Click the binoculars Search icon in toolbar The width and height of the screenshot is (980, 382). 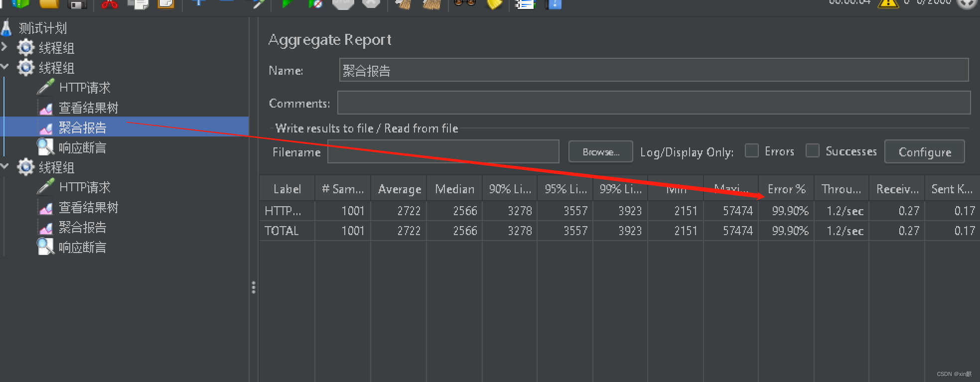point(464,3)
